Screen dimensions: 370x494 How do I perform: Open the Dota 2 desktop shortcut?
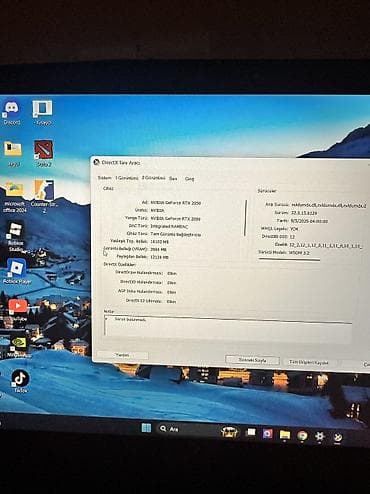(43, 153)
